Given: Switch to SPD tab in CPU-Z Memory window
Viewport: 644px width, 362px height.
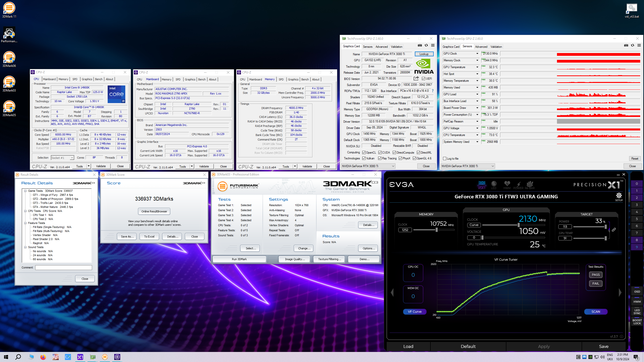Looking at the screenshot, I should (281, 79).
